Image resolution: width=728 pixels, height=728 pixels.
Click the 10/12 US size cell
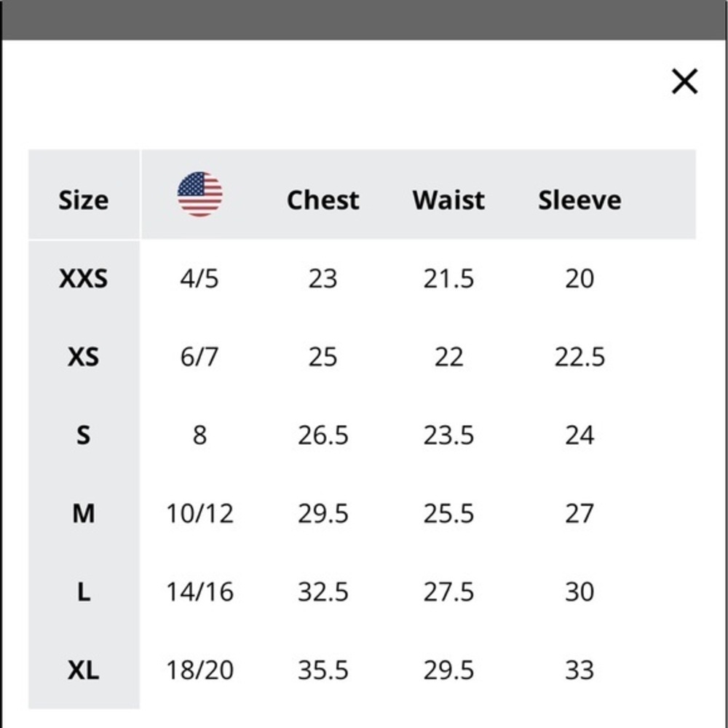click(x=199, y=513)
